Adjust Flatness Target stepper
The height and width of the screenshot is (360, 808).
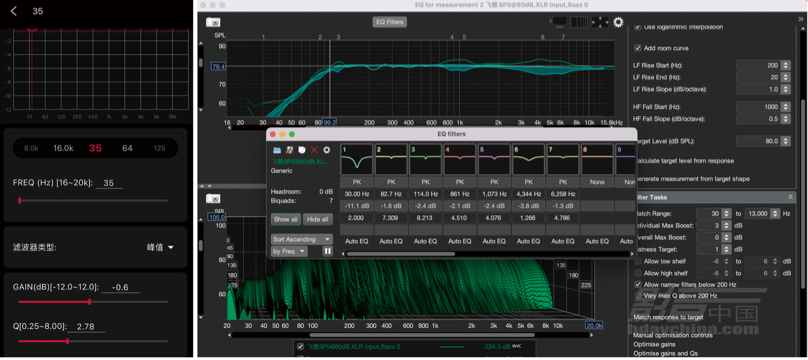pos(727,249)
